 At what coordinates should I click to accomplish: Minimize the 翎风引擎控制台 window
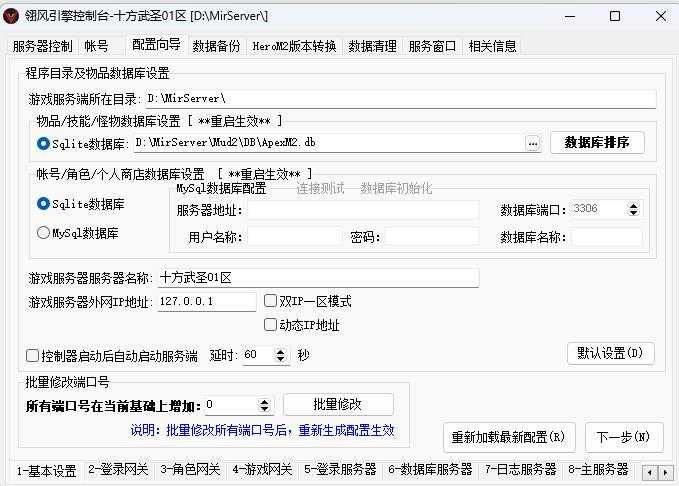click(x=570, y=16)
